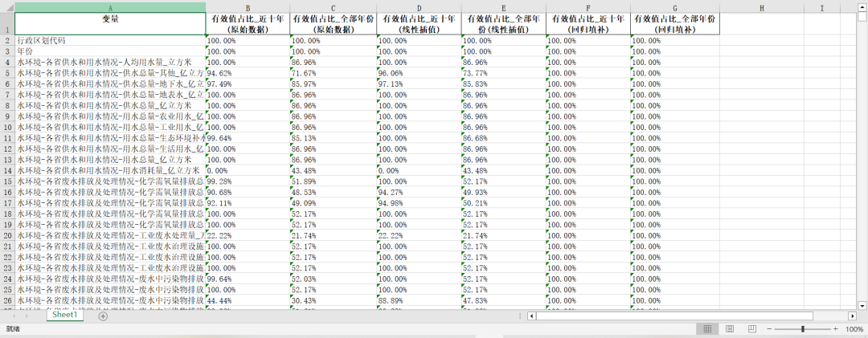
Task: Select the 85.83% cell
Action: (504, 83)
